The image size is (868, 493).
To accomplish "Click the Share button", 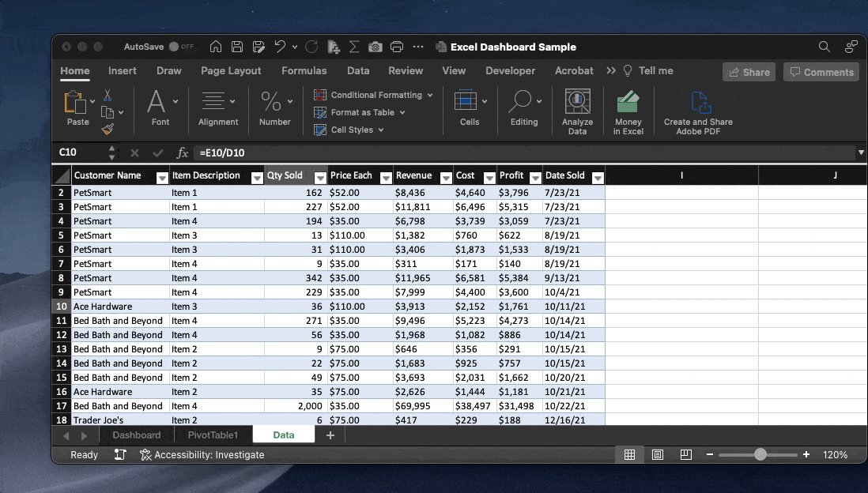I will coord(748,71).
